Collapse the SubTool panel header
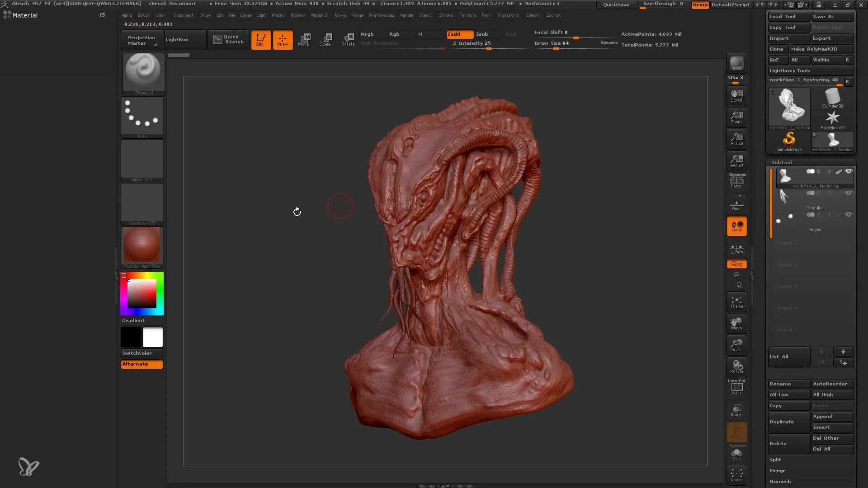 click(782, 162)
